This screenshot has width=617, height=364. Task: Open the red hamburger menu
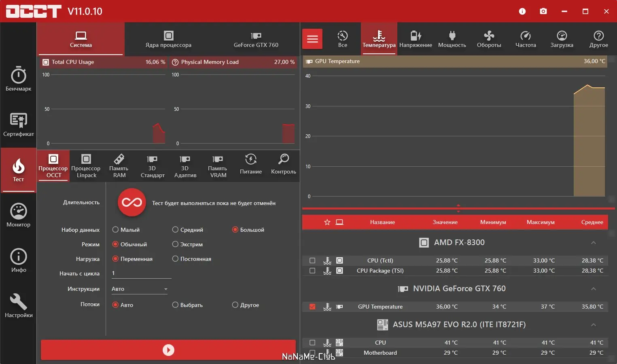coord(312,39)
